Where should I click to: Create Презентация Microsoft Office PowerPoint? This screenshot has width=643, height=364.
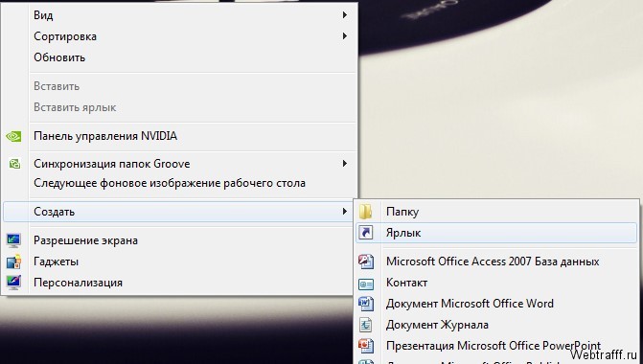(x=496, y=346)
